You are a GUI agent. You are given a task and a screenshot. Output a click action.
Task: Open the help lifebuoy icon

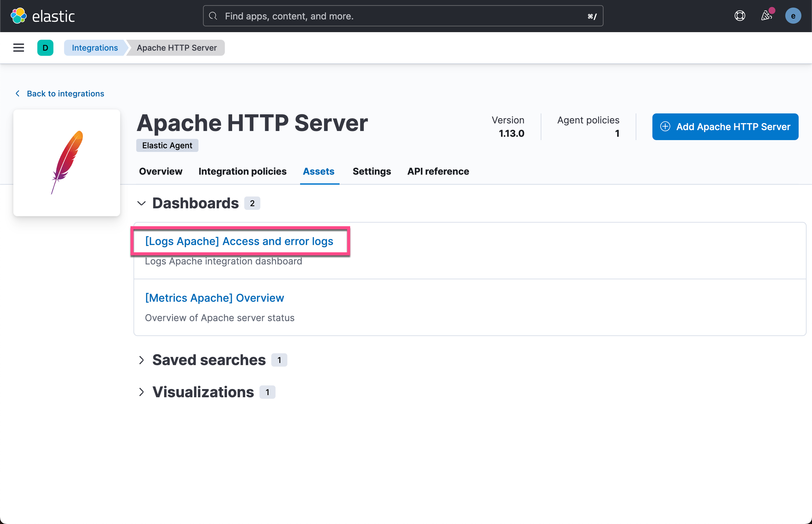point(739,16)
